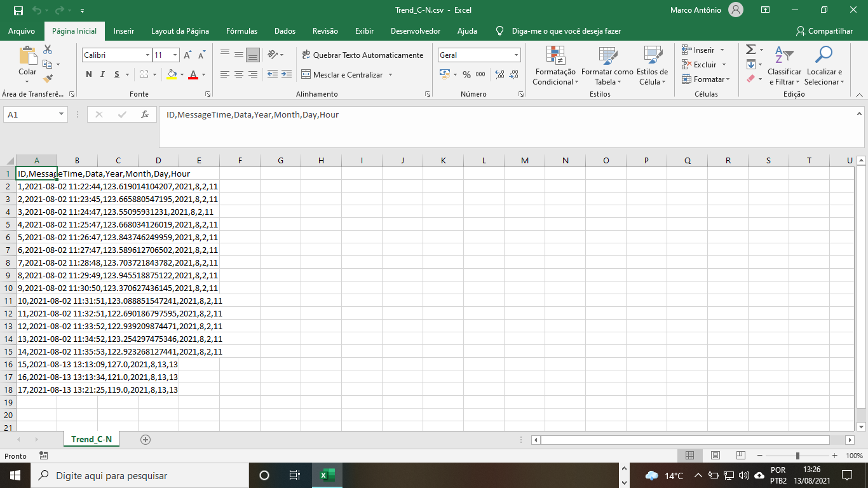The height and width of the screenshot is (488, 868).
Task: Click the AutoSum sigma icon
Action: point(750,50)
